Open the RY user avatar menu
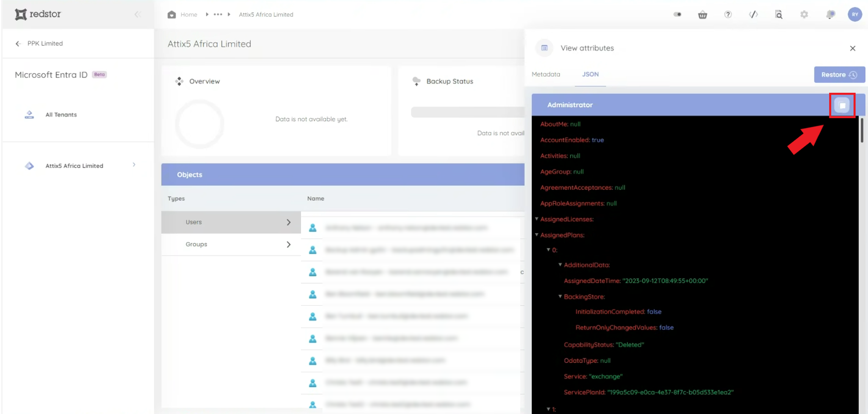The image size is (868, 414). point(855,15)
